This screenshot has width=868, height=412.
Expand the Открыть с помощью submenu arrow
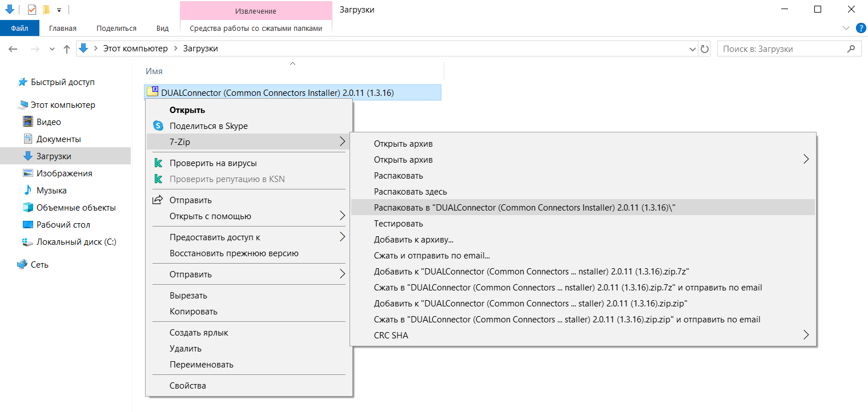click(342, 216)
